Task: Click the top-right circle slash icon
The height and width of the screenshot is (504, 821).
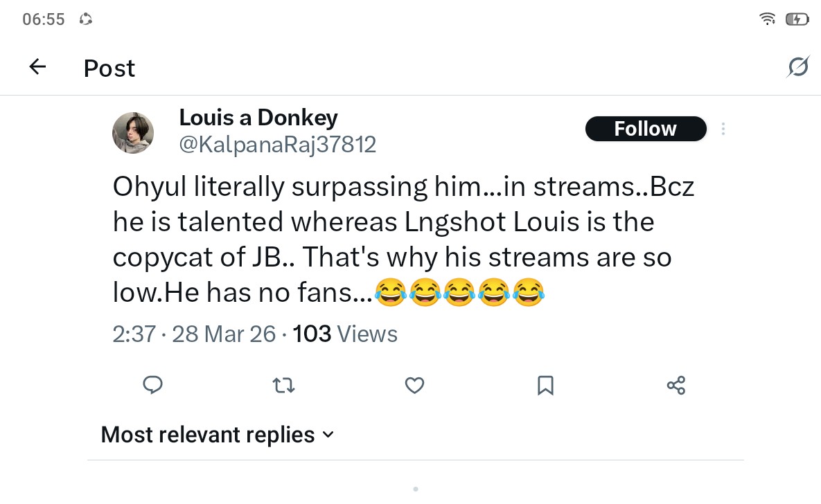Action: coord(798,67)
